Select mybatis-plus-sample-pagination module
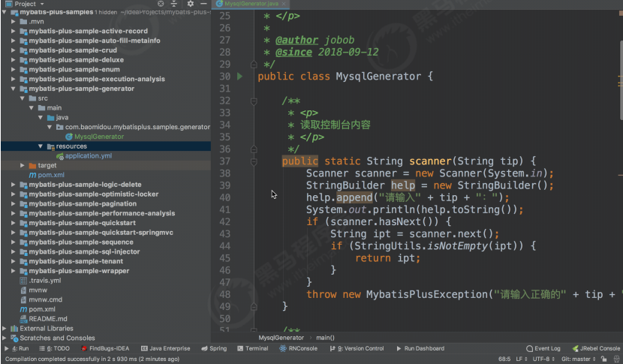The image size is (623, 364). coord(83,204)
